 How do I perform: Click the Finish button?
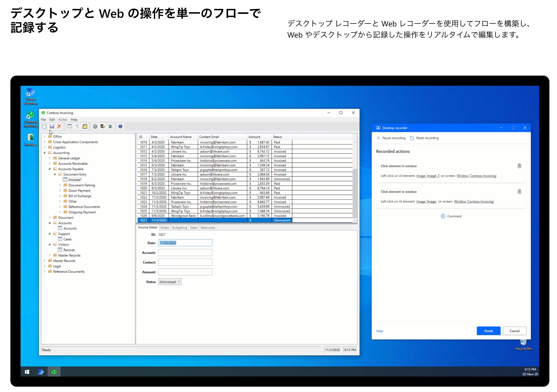[x=488, y=331]
